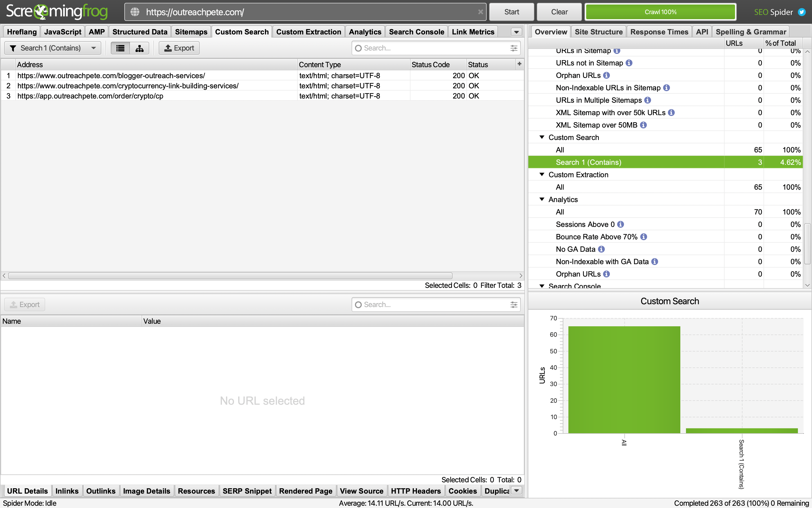The width and height of the screenshot is (812, 508).
Task: Select the All row under Custom Search
Action: tap(665, 150)
